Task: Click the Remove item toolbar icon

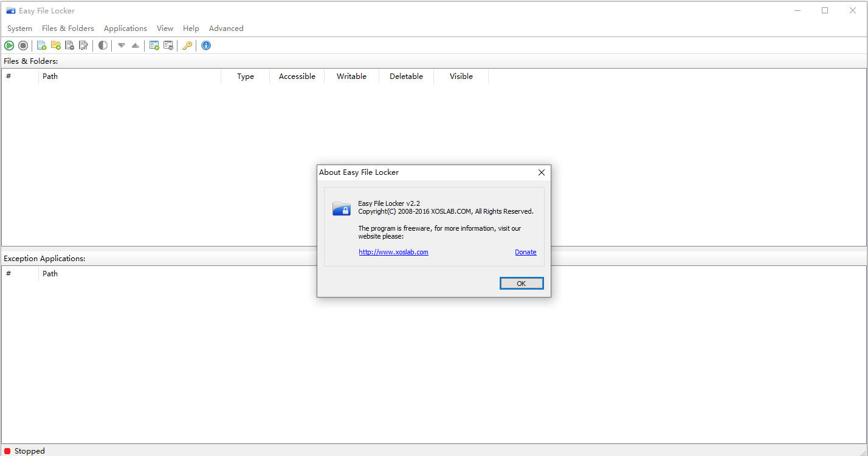Action: [x=70, y=46]
